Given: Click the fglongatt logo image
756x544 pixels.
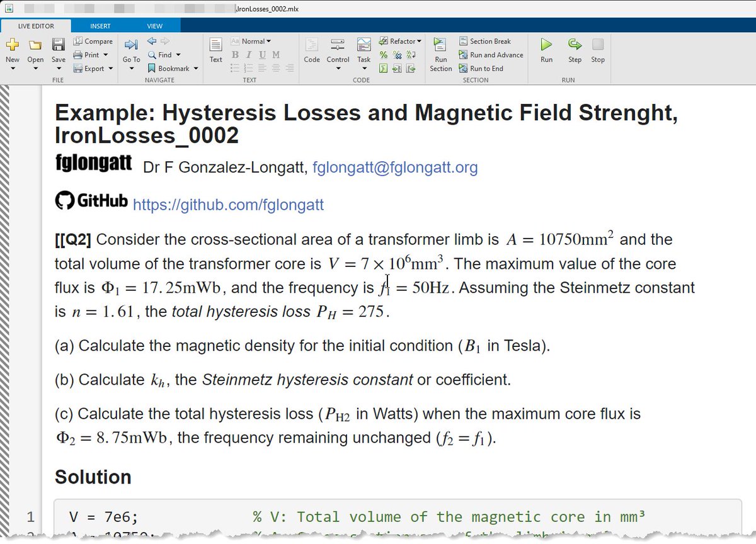Looking at the screenshot, I should [93, 164].
